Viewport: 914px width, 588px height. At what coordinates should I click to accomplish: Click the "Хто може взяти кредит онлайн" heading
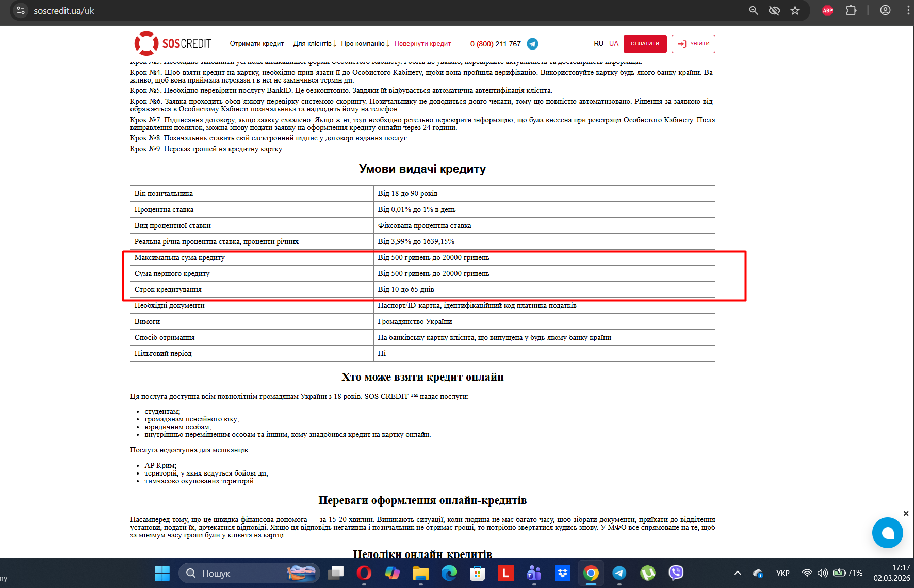click(x=422, y=377)
